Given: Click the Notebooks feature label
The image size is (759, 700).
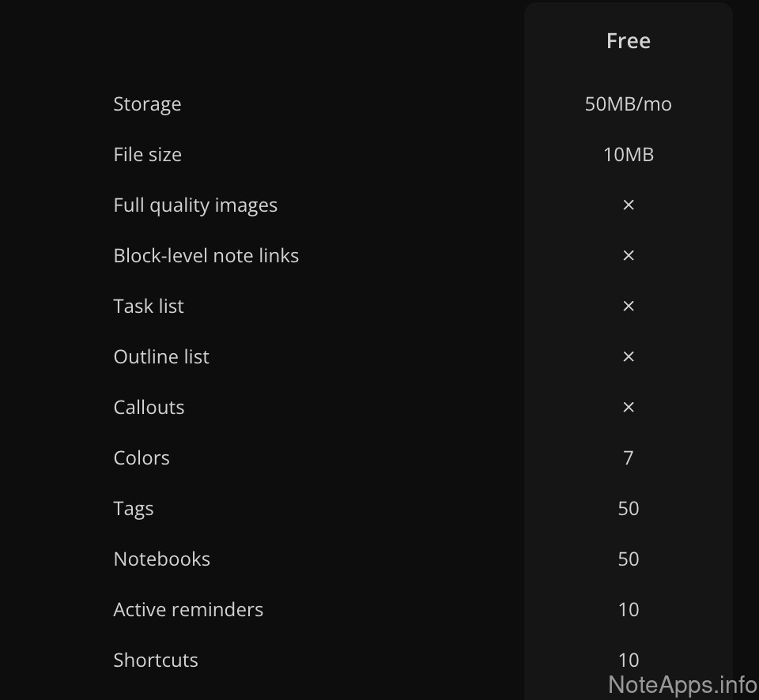Looking at the screenshot, I should coord(161,559).
